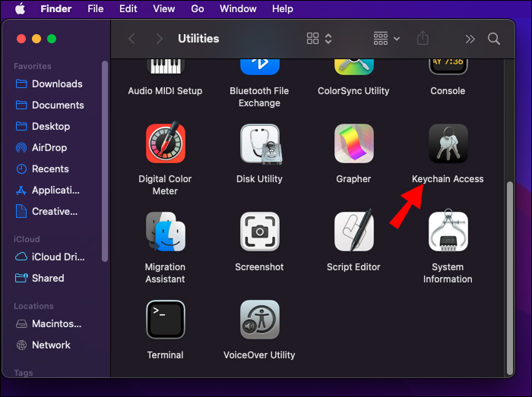Click the Screenshot label
Image resolution: width=532 pixels, height=397 pixels.
tap(259, 267)
